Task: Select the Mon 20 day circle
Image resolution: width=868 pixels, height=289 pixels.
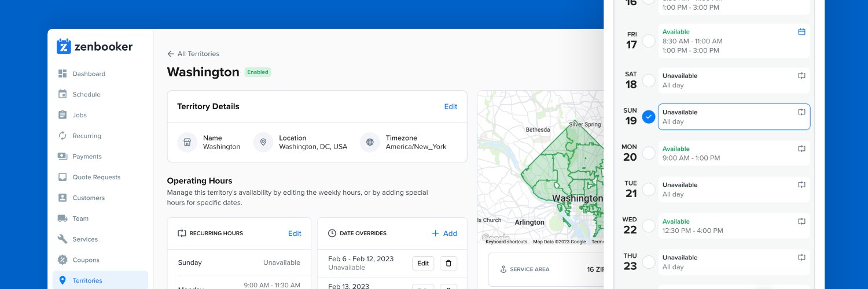Action: pyautogui.click(x=649, y=153)
